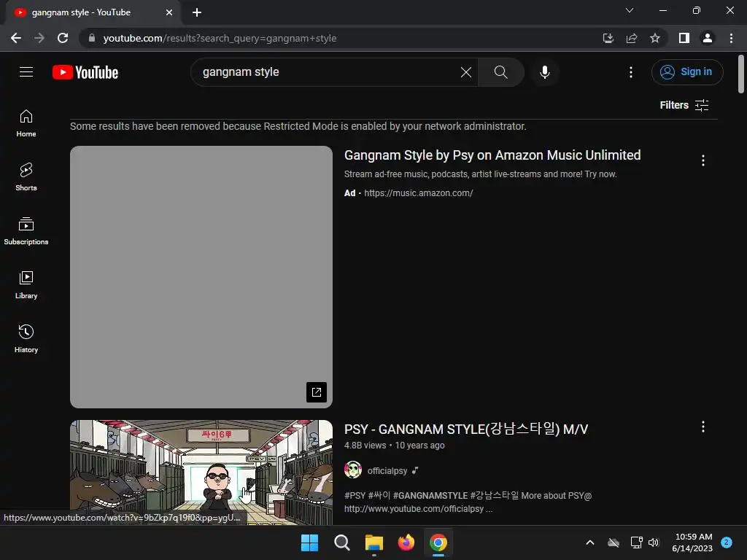Open Home in the sidebar
This screenshot has height=560, width=747.
26,123
